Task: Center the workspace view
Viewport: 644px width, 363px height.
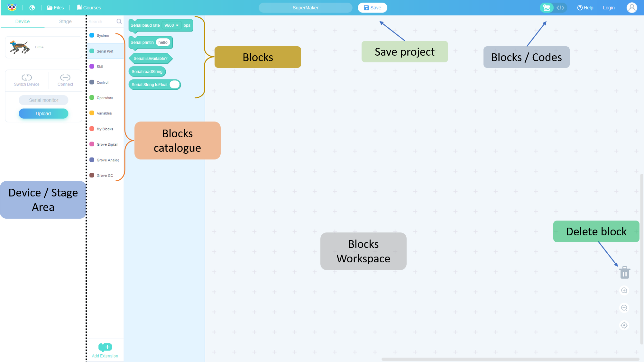Action: (x=624, y=325)
